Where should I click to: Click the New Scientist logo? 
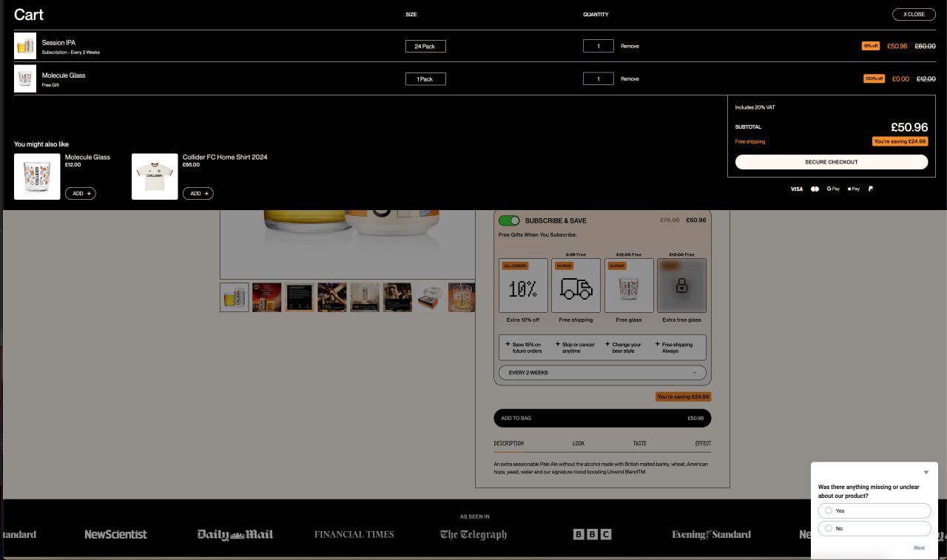point(115,535)
